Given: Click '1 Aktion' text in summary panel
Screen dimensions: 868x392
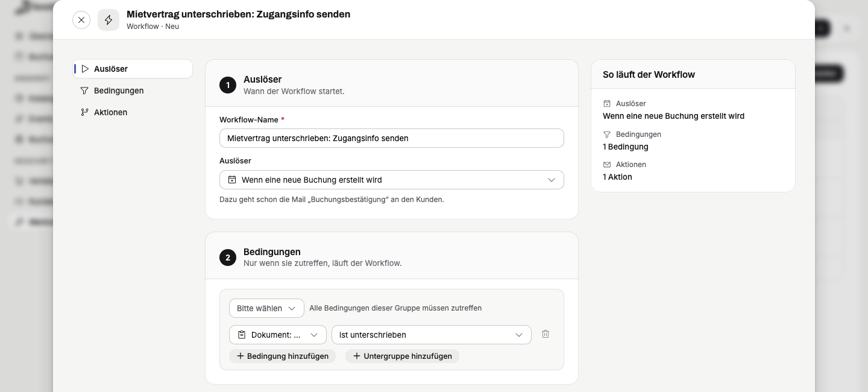Looking at the screenshot, I should click(617, 177).
